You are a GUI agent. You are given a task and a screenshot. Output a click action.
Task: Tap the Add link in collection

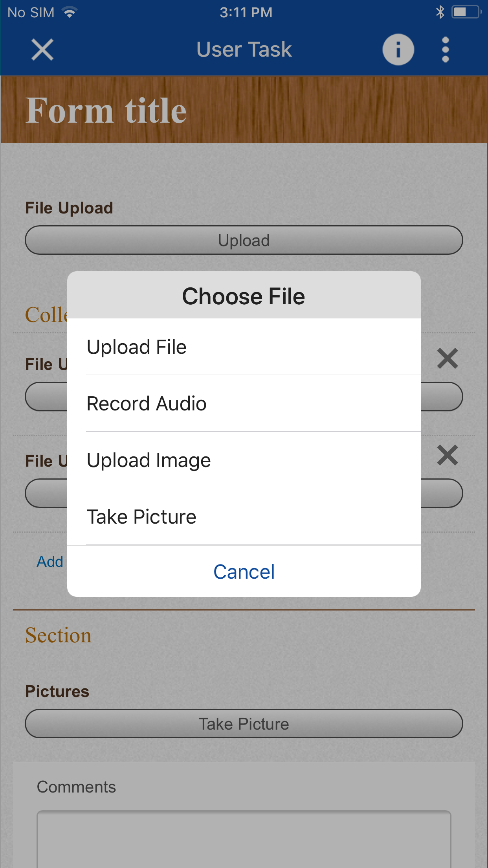tap(50, 562)
